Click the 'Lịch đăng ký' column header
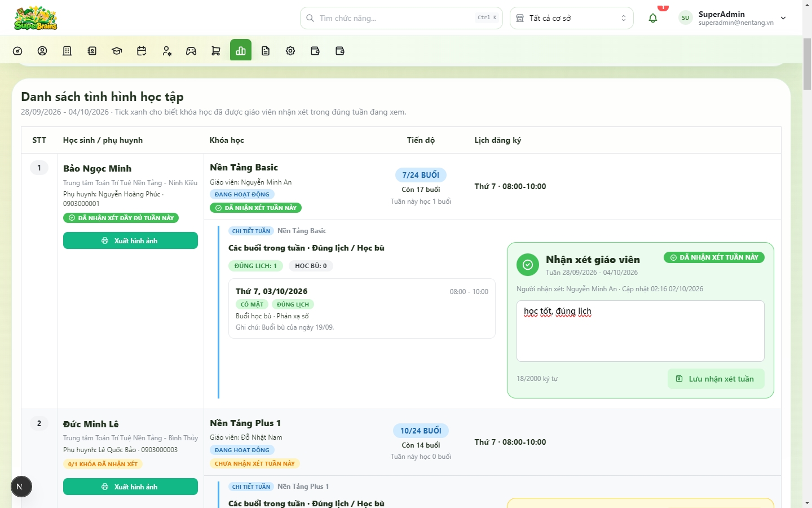 [498, 140]
